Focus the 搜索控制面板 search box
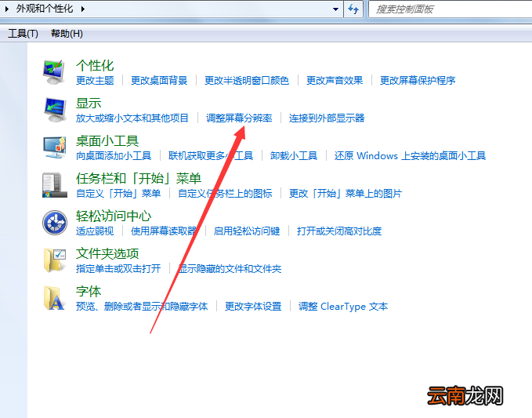Viewport: 532px width, 418px height. coord(451,9)
